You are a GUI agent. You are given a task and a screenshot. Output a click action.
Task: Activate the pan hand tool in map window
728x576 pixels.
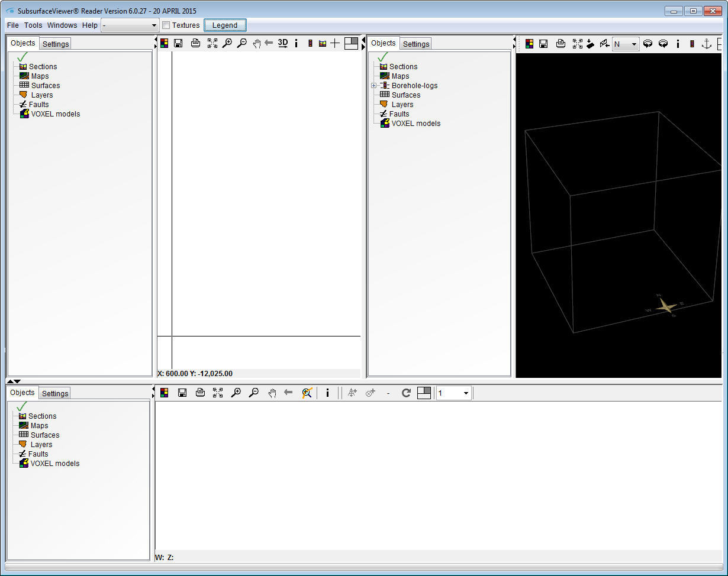click(256, 43)
